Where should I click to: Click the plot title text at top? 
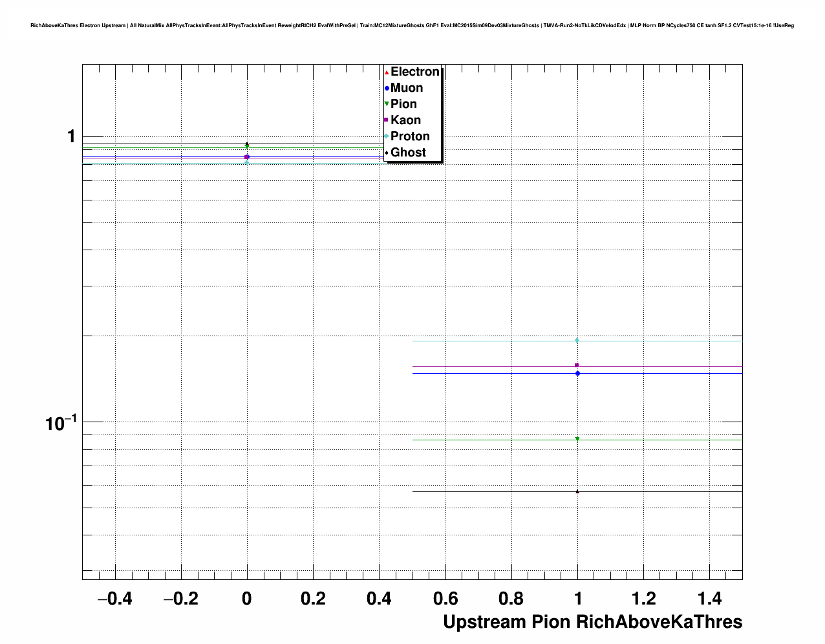pyautogui.click(x=412, y=25)
